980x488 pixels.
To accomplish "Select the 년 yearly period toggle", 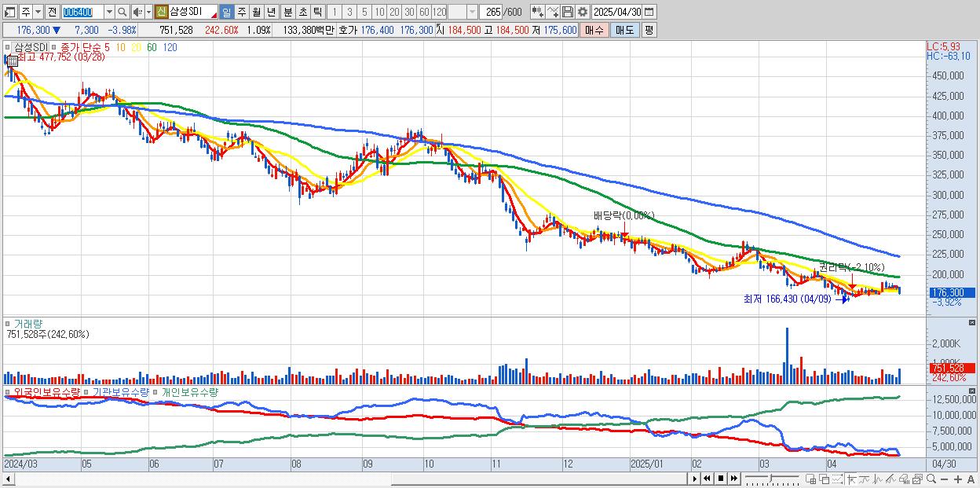I will tap(271, 12).
